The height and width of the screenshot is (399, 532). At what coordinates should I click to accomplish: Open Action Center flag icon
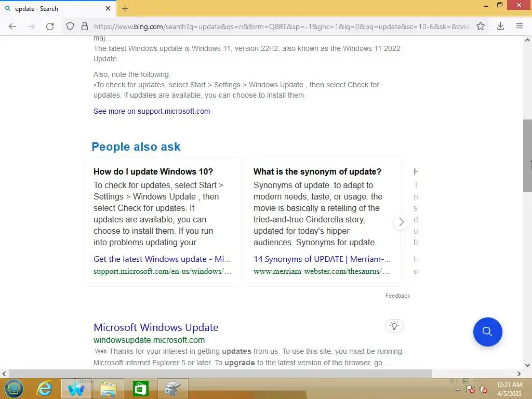[x=470, y=390]
